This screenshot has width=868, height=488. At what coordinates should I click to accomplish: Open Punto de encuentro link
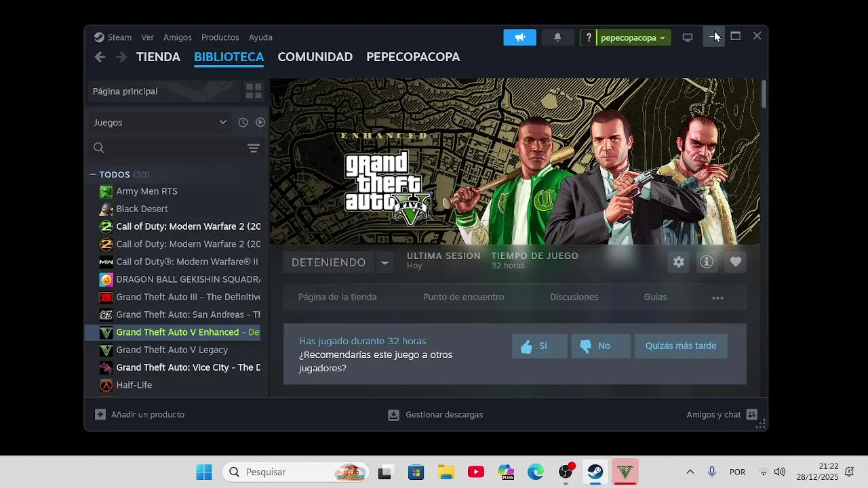point(463,297)
